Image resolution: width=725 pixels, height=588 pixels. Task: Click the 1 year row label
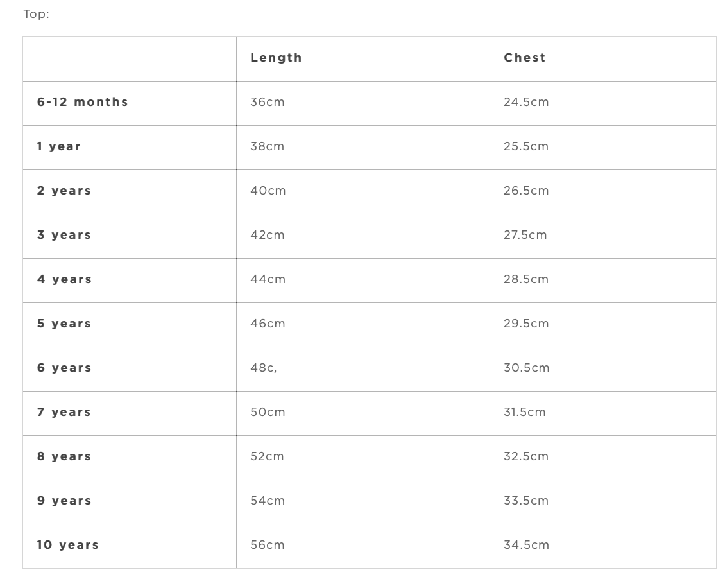59,146
